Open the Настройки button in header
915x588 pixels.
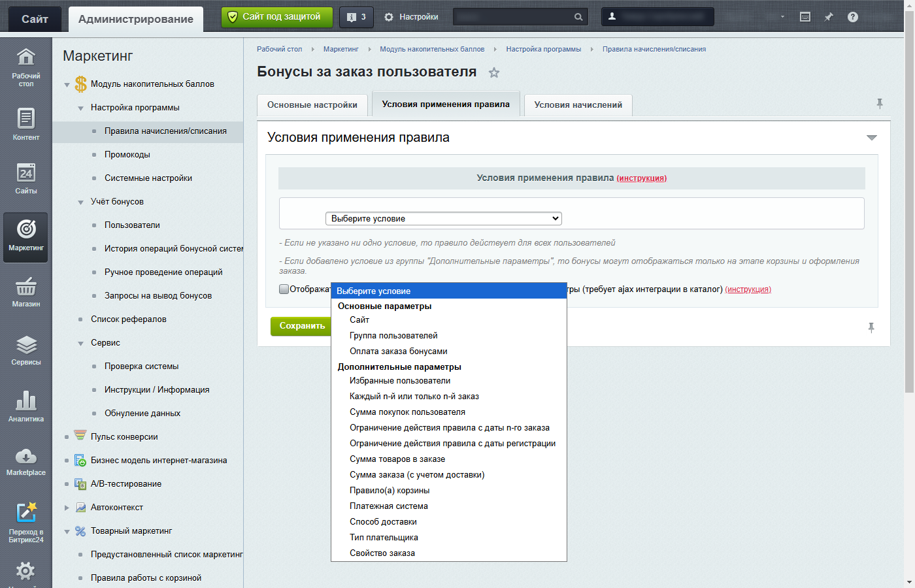411,17
